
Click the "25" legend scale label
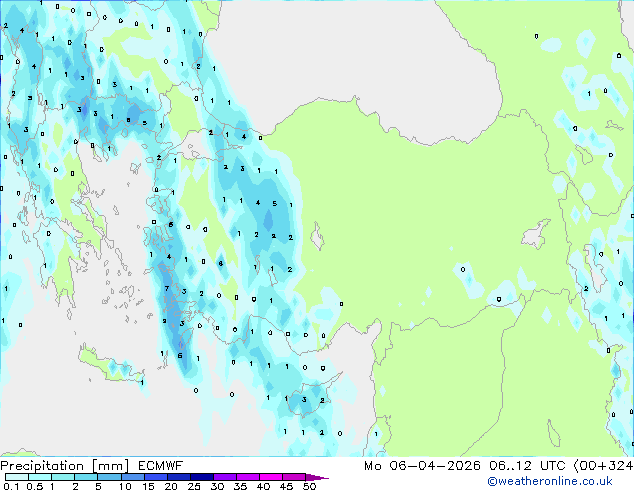tap(194, 486)
